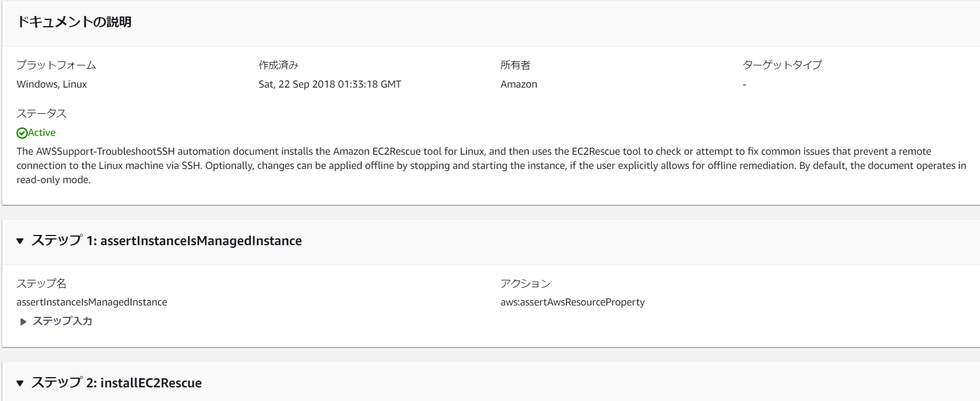Click the assertInstanceIsManagedInstance step name value
The image size is (980, 401).
click(92, 302)
